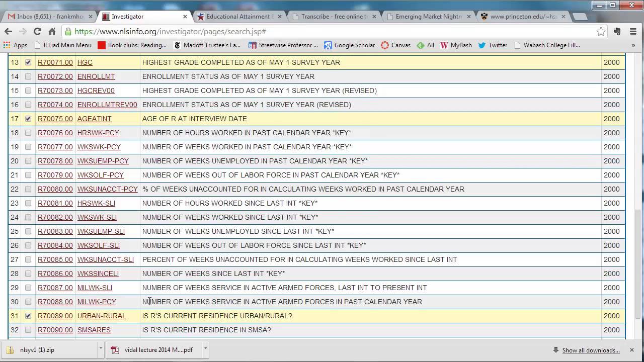
Task: Open vidal lecture 2014 pdf download
Action: tap(153, 350)
